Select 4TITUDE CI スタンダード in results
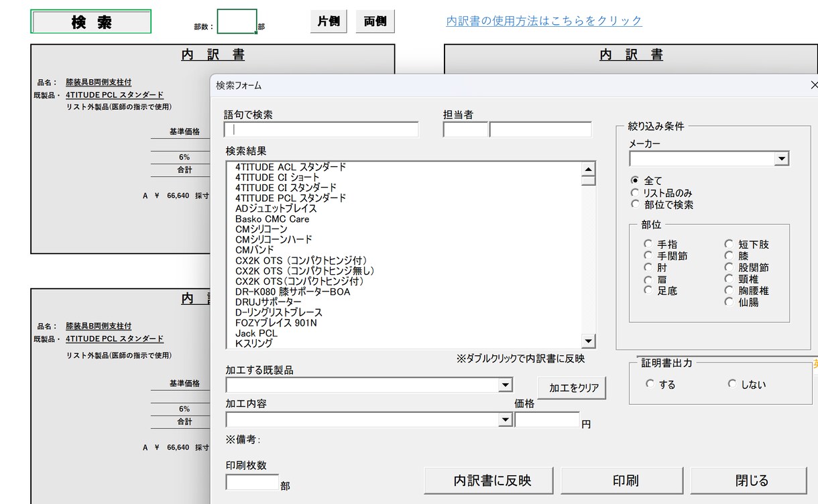This screenshot has width=818, height=504. coord(286,188)
